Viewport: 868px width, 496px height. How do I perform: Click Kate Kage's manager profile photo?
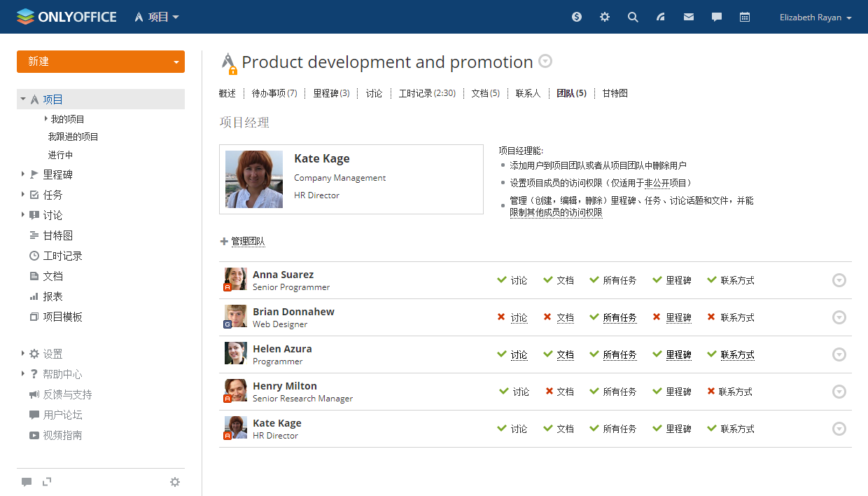(254, 179)
